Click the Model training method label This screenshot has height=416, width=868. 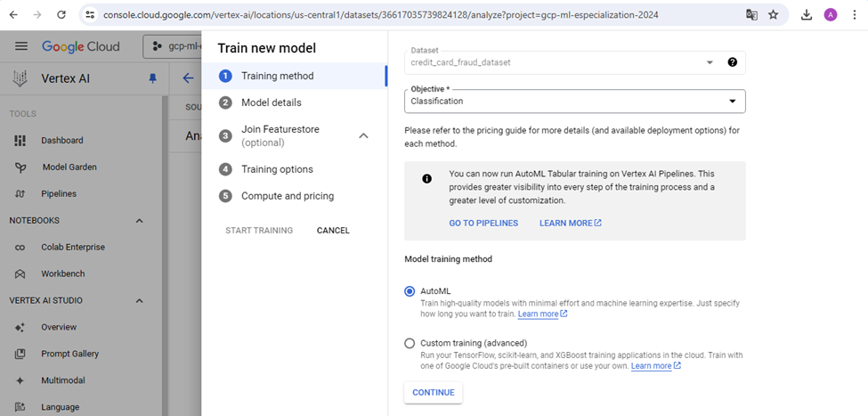pyautogui.click(x=449, y=258)
